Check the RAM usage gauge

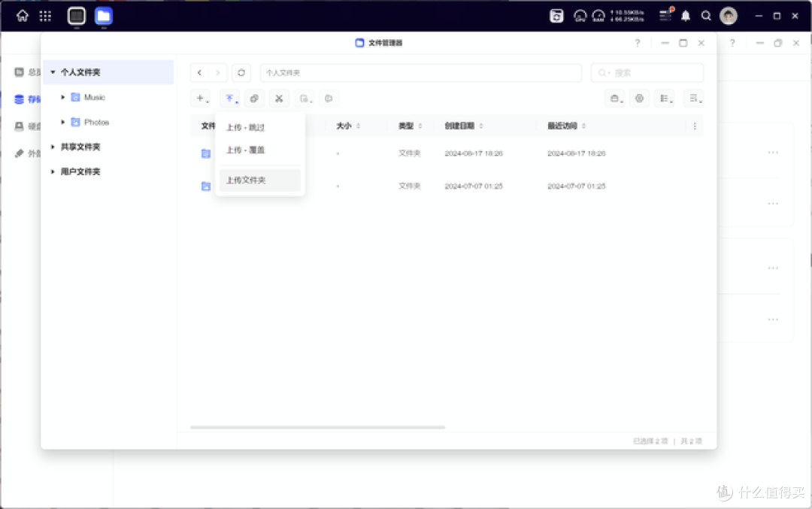pos(598,16)
